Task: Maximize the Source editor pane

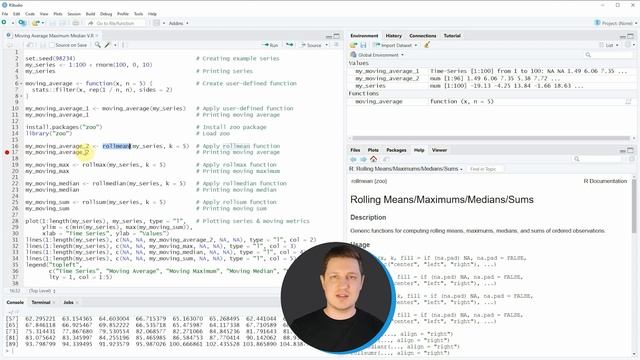Action: click(337, 36)
